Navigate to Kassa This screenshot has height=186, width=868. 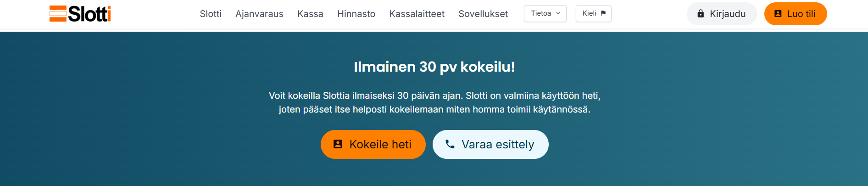pos(310,14)
